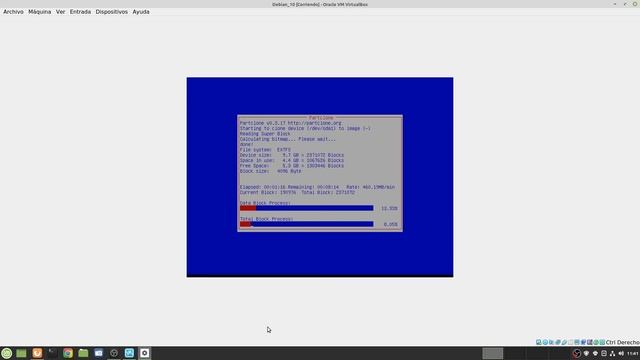Click the data block percentage value
Viewport: 640px width, 360px height.
pyautogui.click(x=389, y=208)
